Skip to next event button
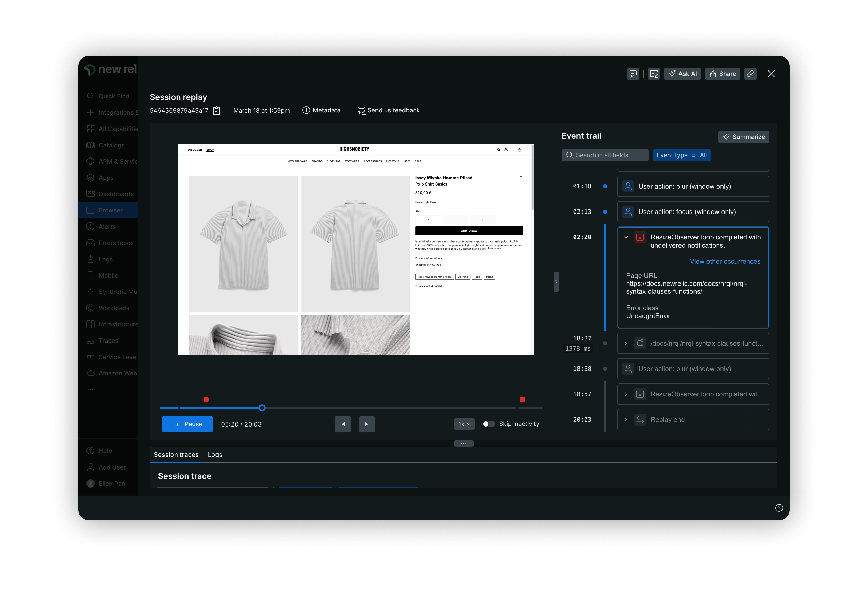 (x=367, y=424)
